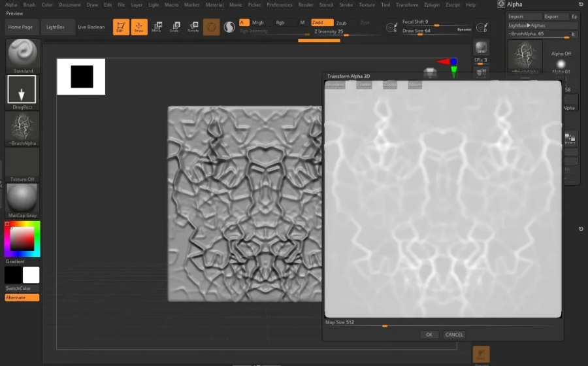Choose the Scale transform icon

[x=174, y=27]
